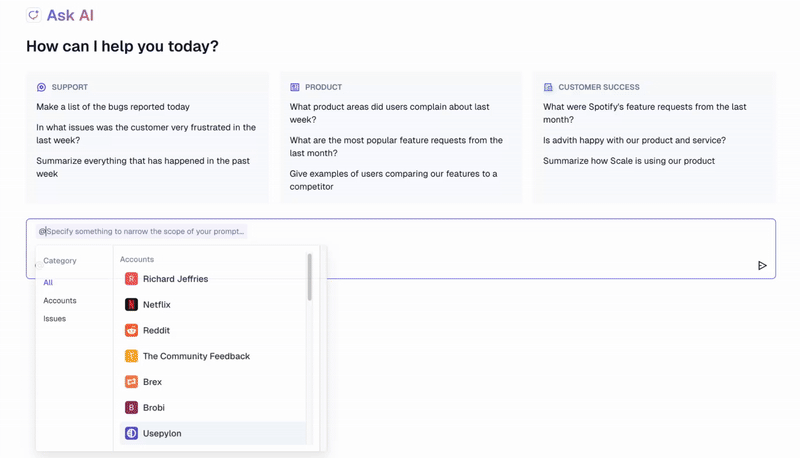The width and height of the screenshot is (800, 458).
Task: Click the Customer Success header icon
Action: (x=548, y=87)
